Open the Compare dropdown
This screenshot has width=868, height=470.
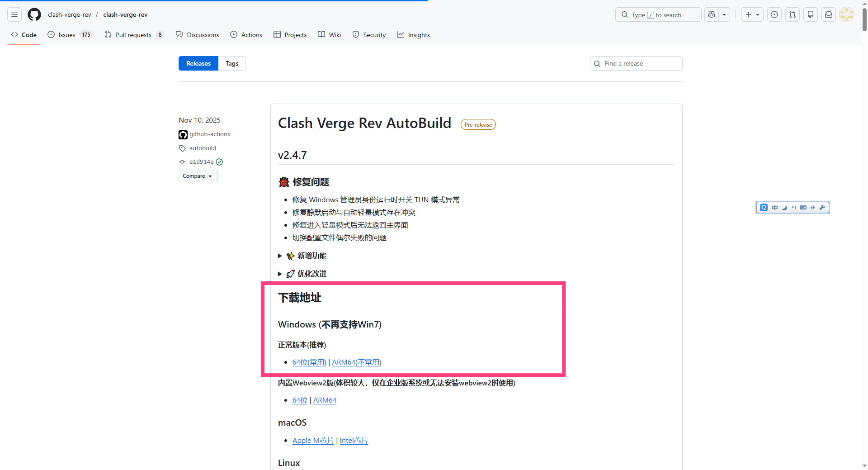click(198, 176)
